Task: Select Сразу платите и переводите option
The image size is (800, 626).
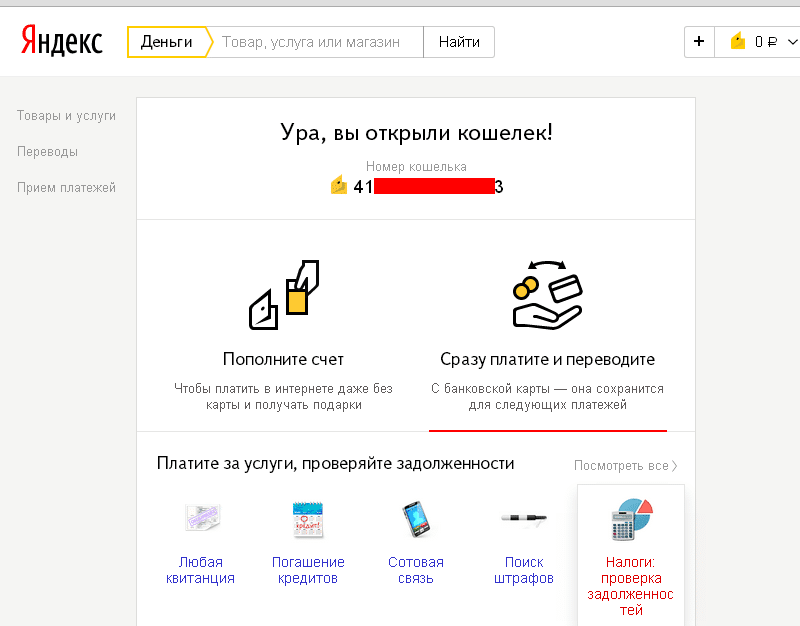Action: [x=547, y=359]
